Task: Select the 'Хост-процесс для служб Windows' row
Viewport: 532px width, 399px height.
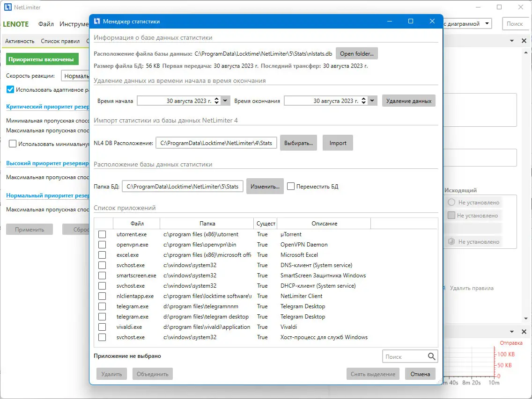Action: tap(266, 337)
